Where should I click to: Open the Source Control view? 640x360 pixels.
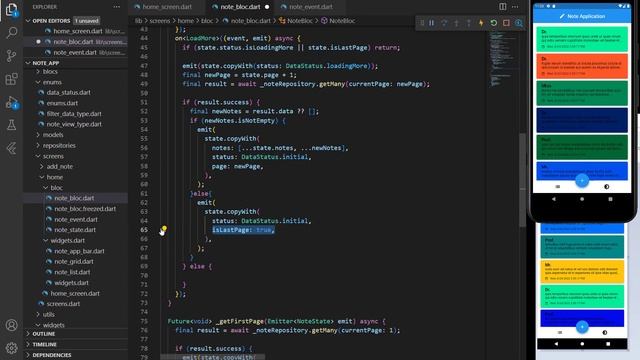tap(11, 56)
